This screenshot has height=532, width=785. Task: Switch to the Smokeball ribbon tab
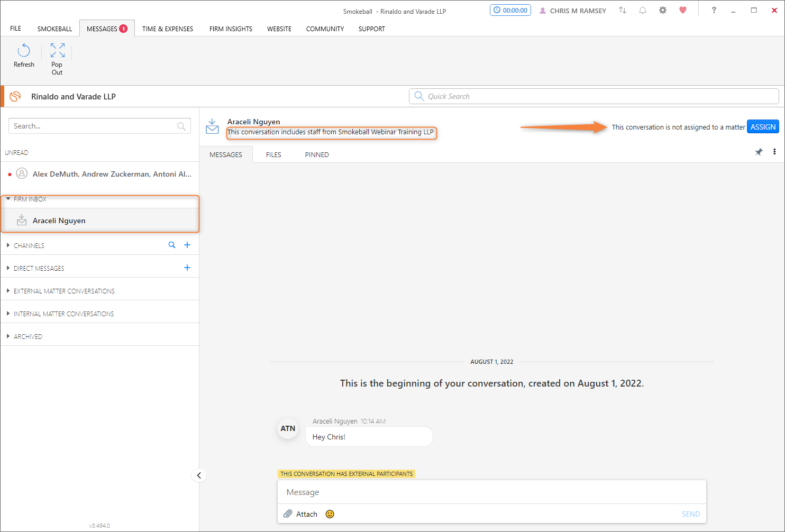click(x=54, y=29)
